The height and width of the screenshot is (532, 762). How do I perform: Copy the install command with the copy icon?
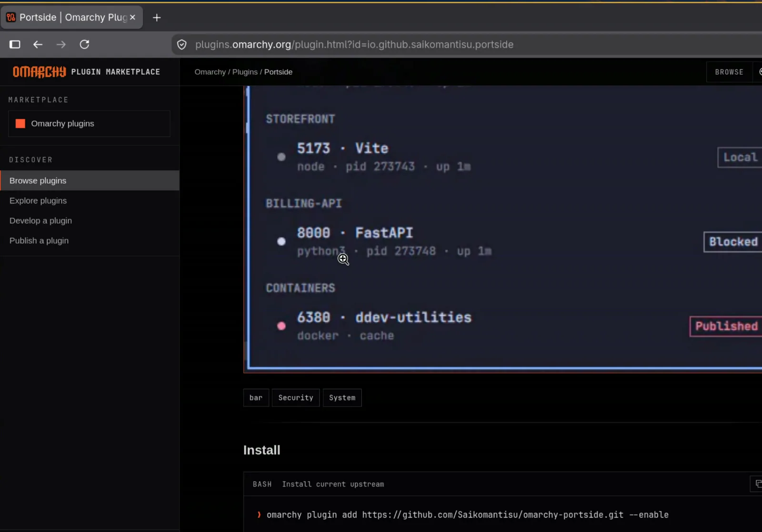(758, 484)
